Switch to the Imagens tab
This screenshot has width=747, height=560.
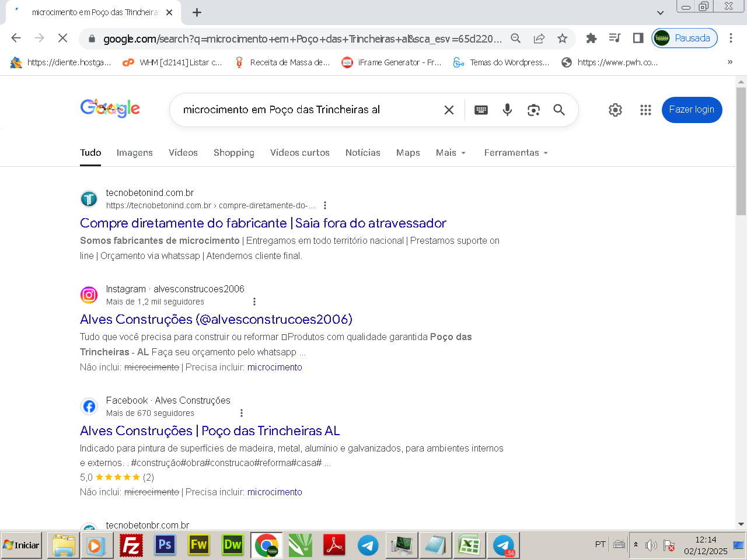click(134, 153)
